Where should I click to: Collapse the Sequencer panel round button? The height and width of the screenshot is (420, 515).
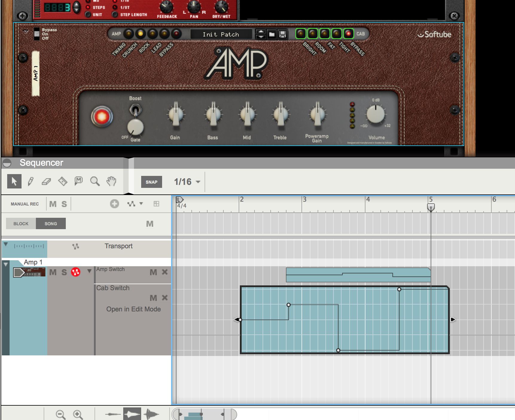tap(7, 163)
